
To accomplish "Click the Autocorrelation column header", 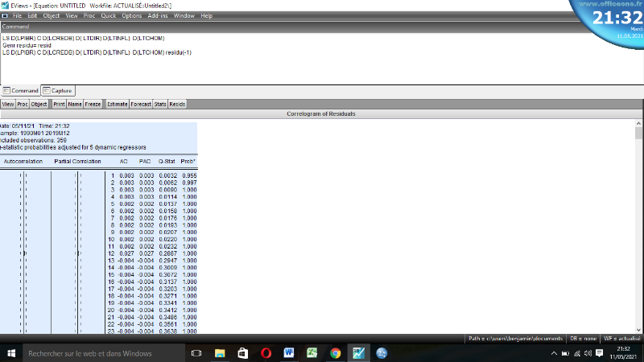I will coord(23,162).
